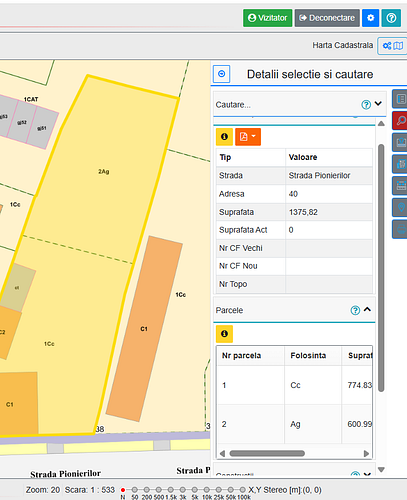Open the help question mark button in header
The image size is (407, 500).
tap(391, 18)
